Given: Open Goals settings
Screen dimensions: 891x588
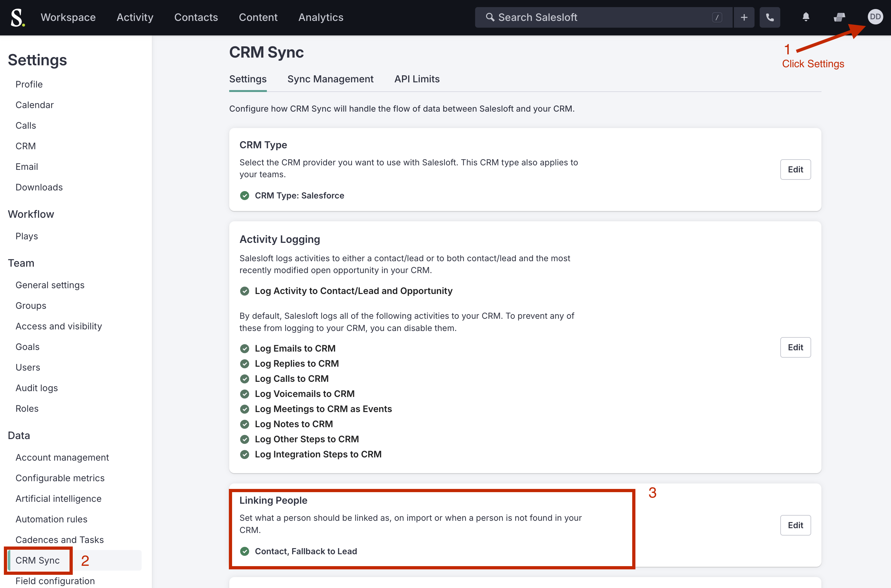Looking at the screenshot, I should (x=27, y=347).
